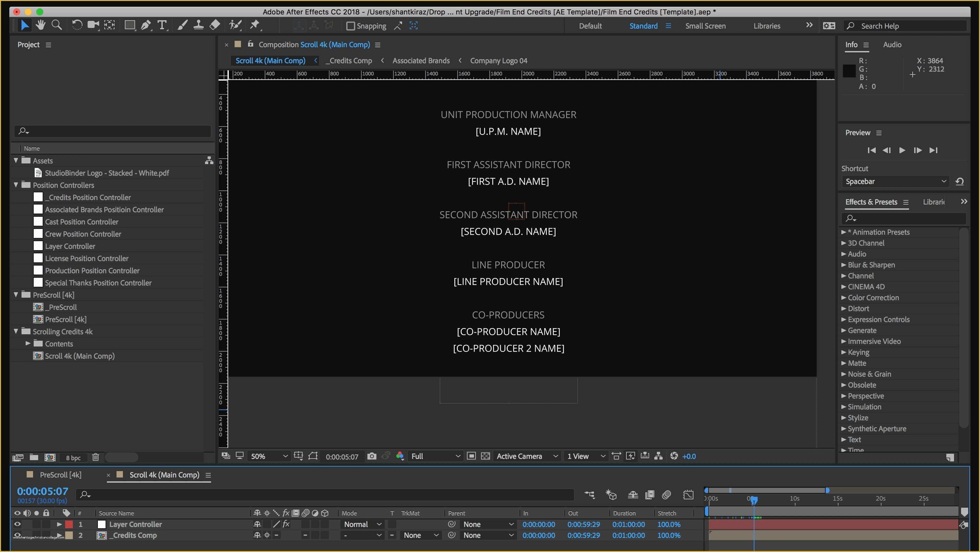Screen dimensions: 980x552
Task: Expand the Scrolling Credits 4k folder
Action: (15, 331)
